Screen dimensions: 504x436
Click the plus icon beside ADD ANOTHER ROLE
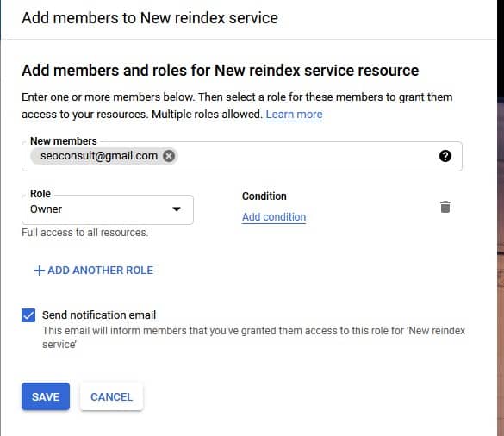[x=40, y=271]
